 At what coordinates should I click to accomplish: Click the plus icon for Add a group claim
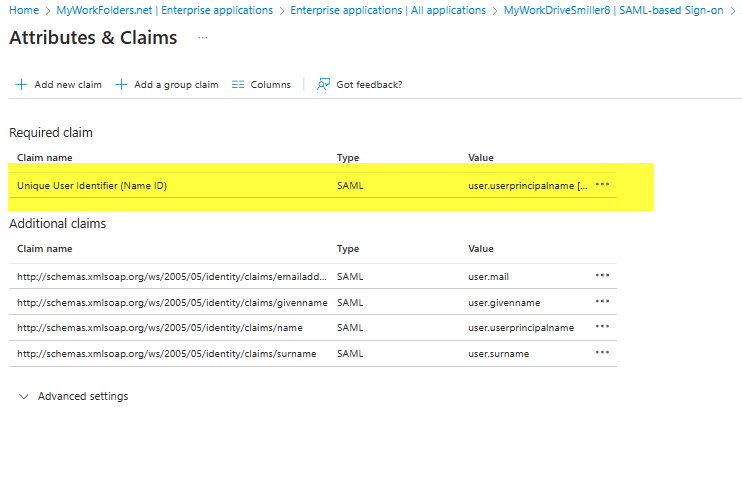pos(121,85)
